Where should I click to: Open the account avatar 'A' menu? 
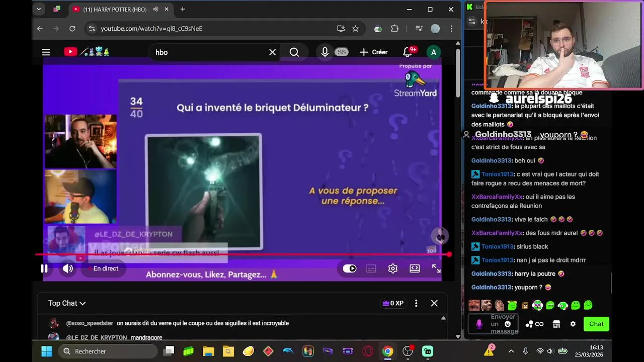tap(433, 52)
